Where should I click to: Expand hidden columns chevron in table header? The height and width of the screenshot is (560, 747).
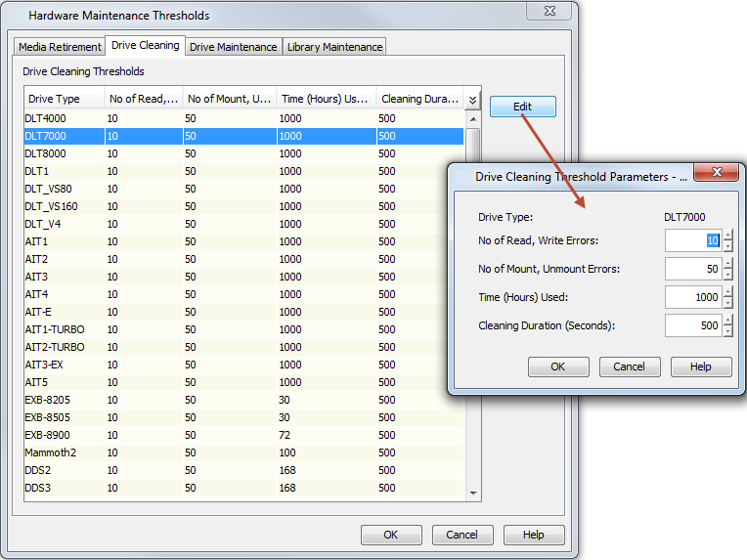(x=473, y=100)
